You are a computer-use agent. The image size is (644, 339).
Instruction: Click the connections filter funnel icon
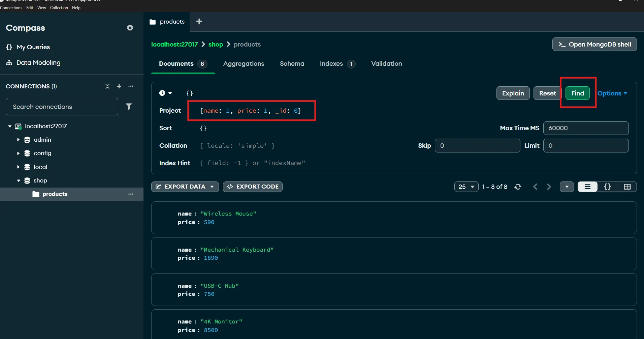(129, 107)
